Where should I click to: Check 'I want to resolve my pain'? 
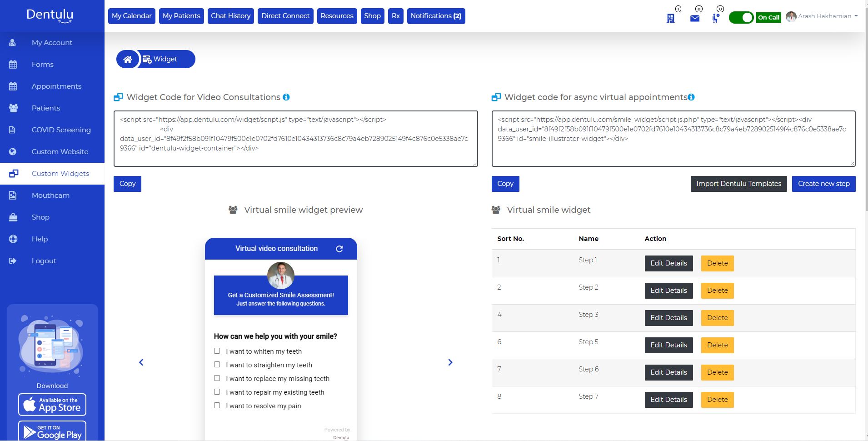click(x=217, y=406)
